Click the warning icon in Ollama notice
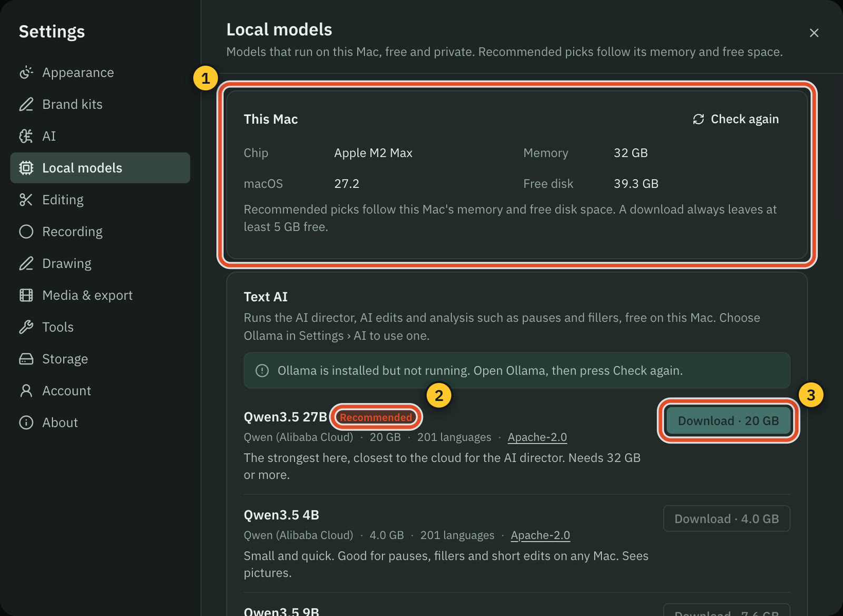 [262, 371]
